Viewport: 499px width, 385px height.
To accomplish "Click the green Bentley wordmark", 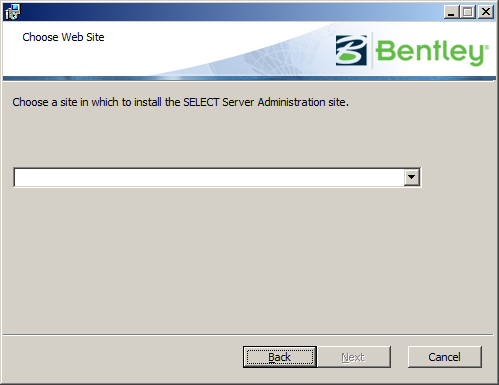I will [x=432, y=52].
